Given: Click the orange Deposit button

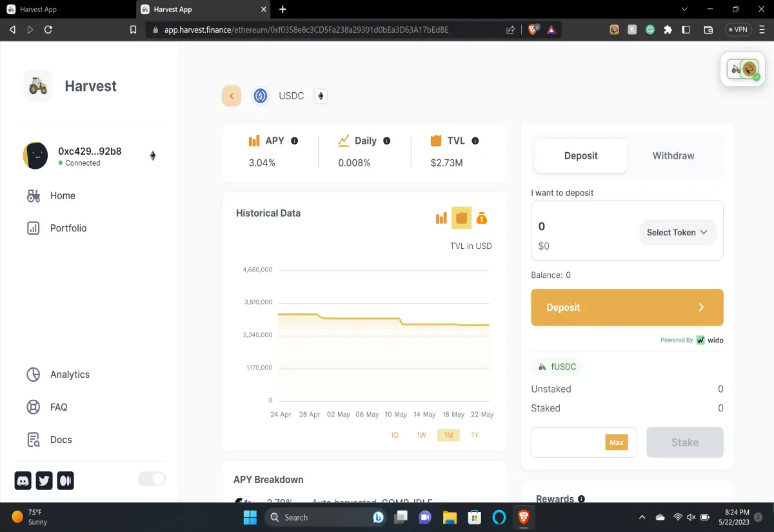Looking at the screenshot, I should [627, 308].
